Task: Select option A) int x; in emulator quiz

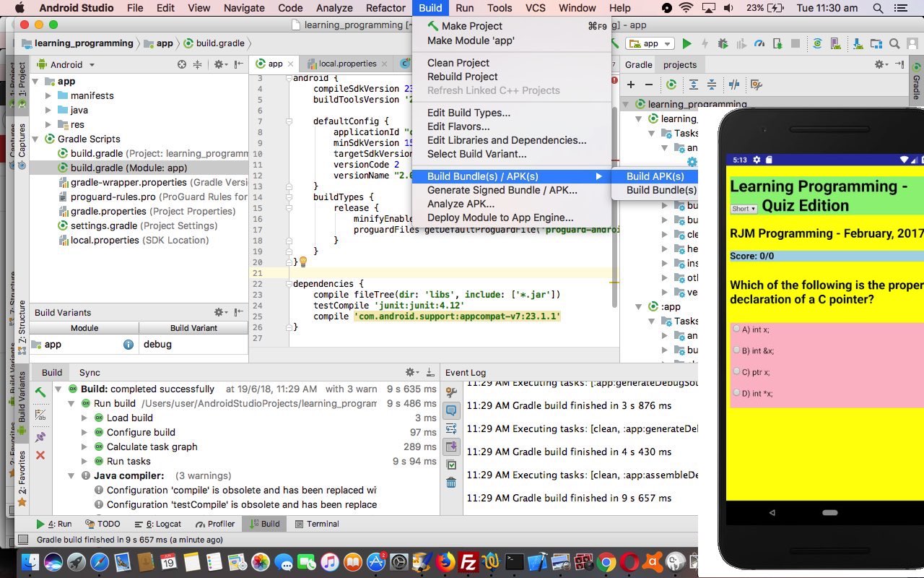Action: (736, 329)
